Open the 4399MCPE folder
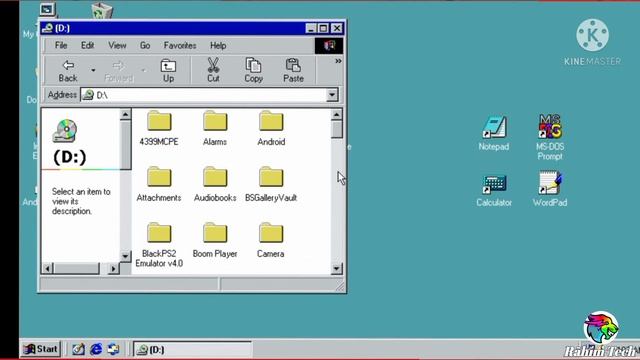Image resolution: width=640 pixels, height=360 pixels. click(x=159, y=128)
